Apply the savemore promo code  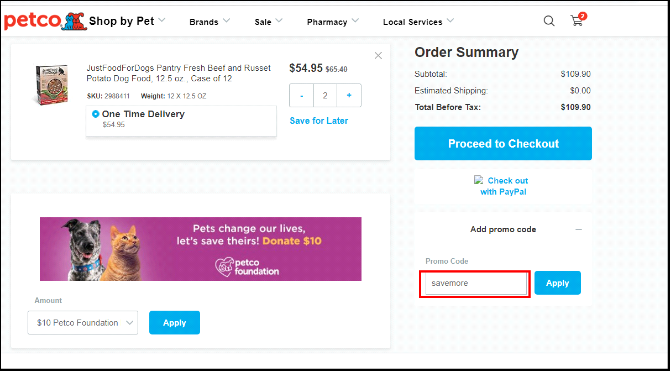pos(558,283)
